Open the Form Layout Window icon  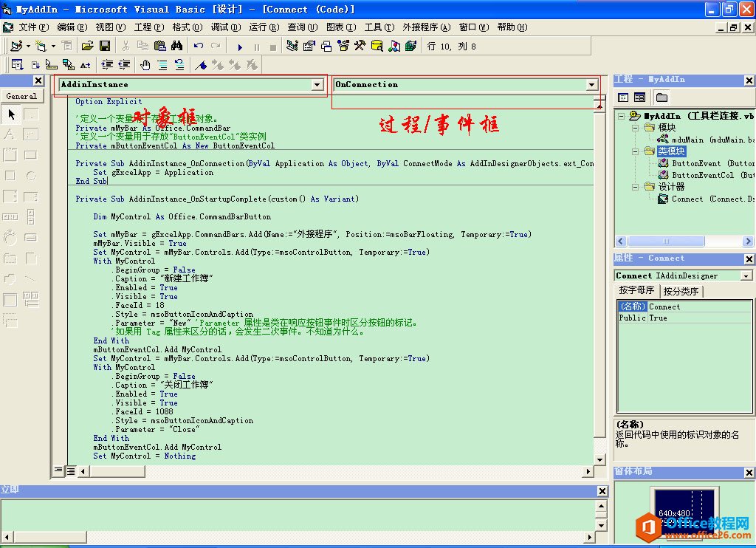click(x=326, y=46)
